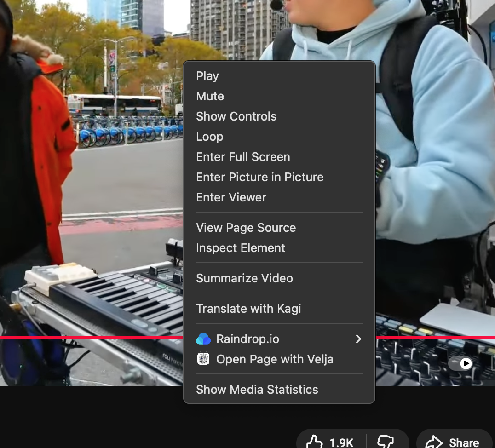Select Mute in the context menu
Image resolution: width=495 pixels, height=448 pixels.
click(210, 96)
